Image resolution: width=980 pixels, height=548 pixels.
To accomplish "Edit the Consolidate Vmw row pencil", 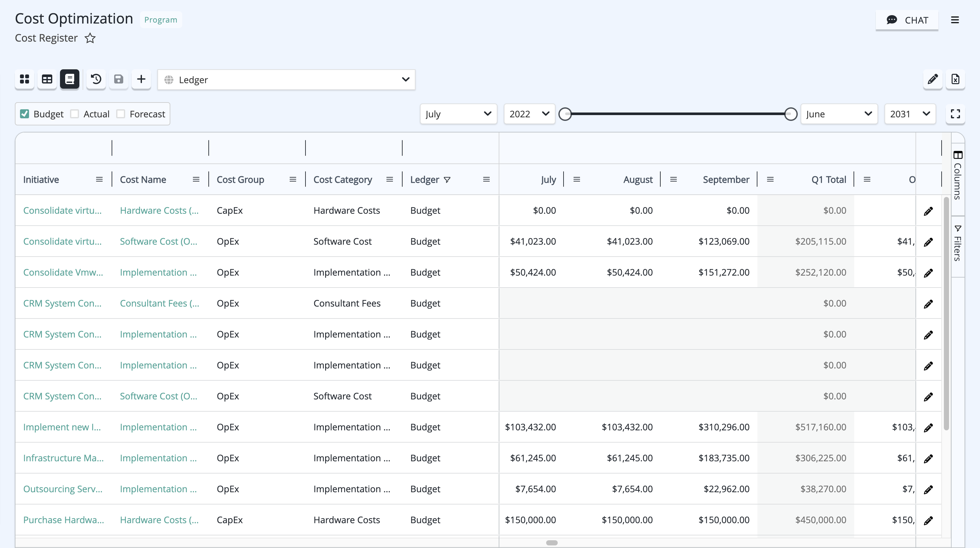I will click(x=928, y=273).
